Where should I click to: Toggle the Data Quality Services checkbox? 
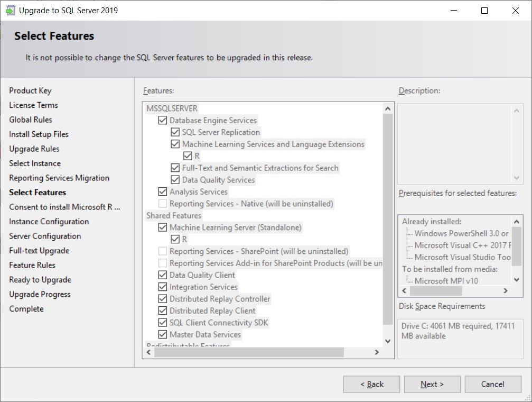click(x=175, y=180)
